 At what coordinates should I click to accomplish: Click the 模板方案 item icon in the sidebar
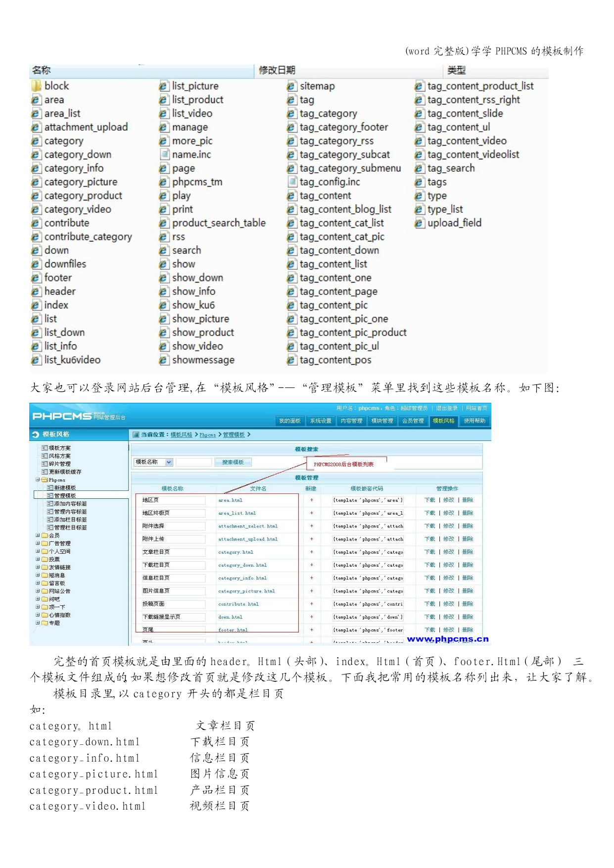coord(45,448)
